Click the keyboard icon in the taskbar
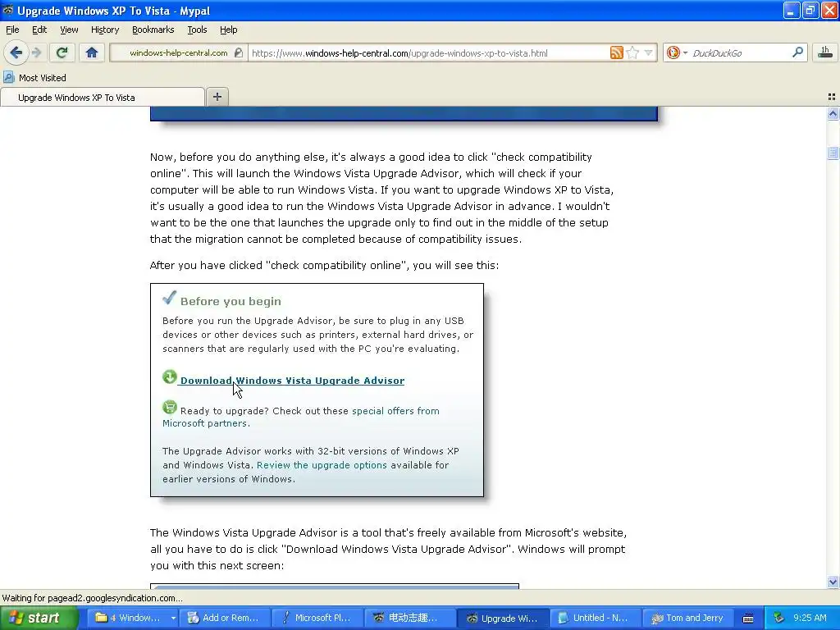Screen dimensions: 840x630 748,619
